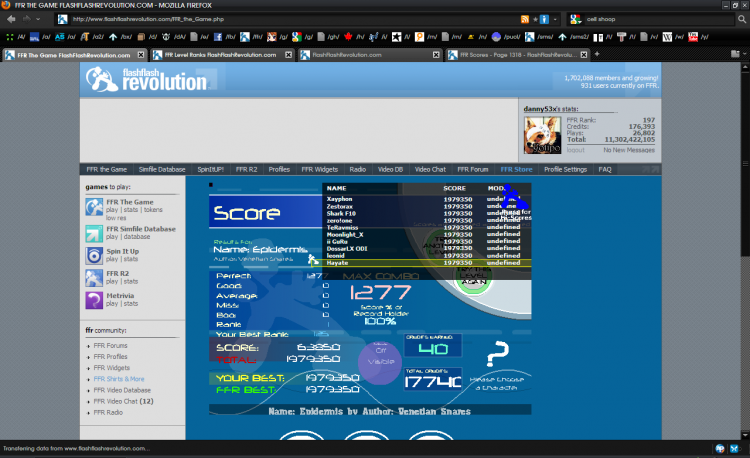Click FFR Shirts & More link
This screenshot has height=458, width=750.
[x=119, y=379]
